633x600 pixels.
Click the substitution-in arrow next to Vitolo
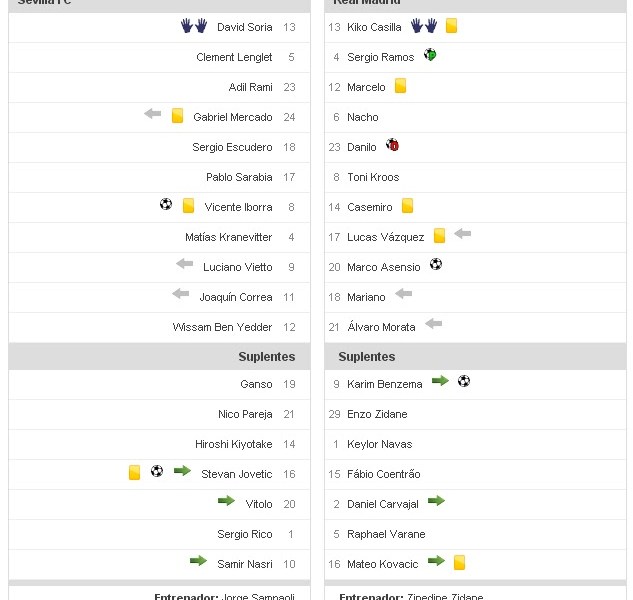point(226,501)
